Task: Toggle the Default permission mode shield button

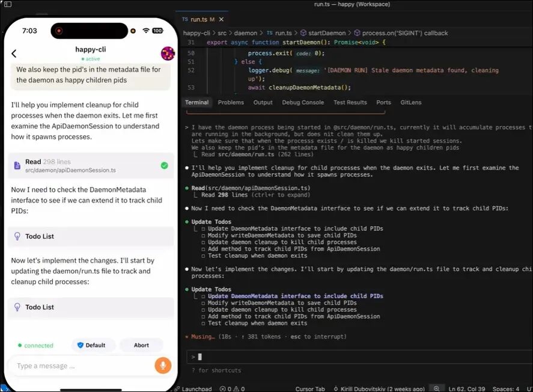Action: (93, 345)
